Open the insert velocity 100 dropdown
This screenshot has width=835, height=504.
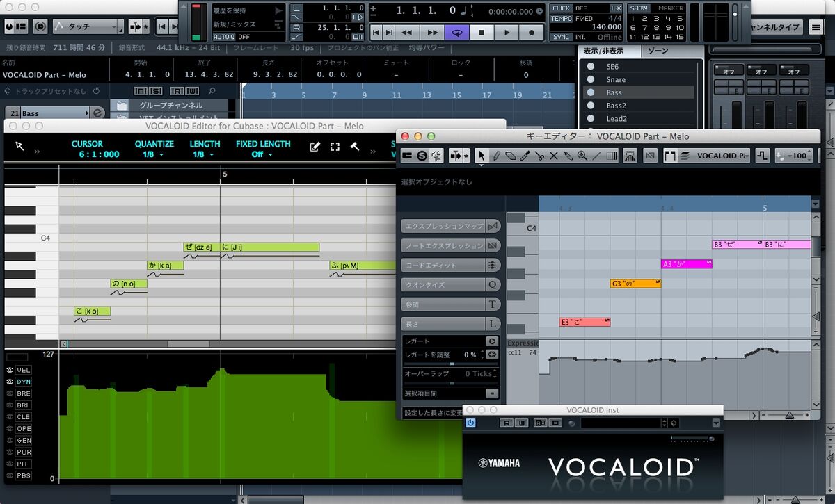793,156
